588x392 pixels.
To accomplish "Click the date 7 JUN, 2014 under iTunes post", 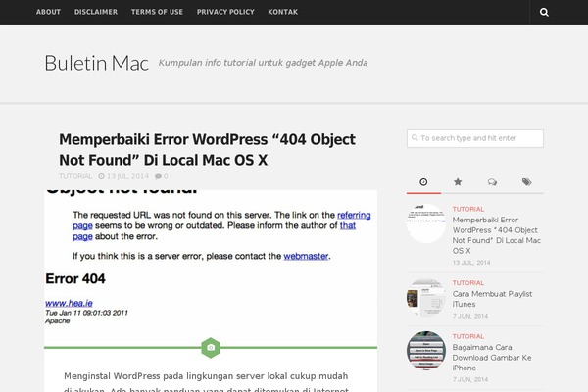I will [x=470, y=316].
